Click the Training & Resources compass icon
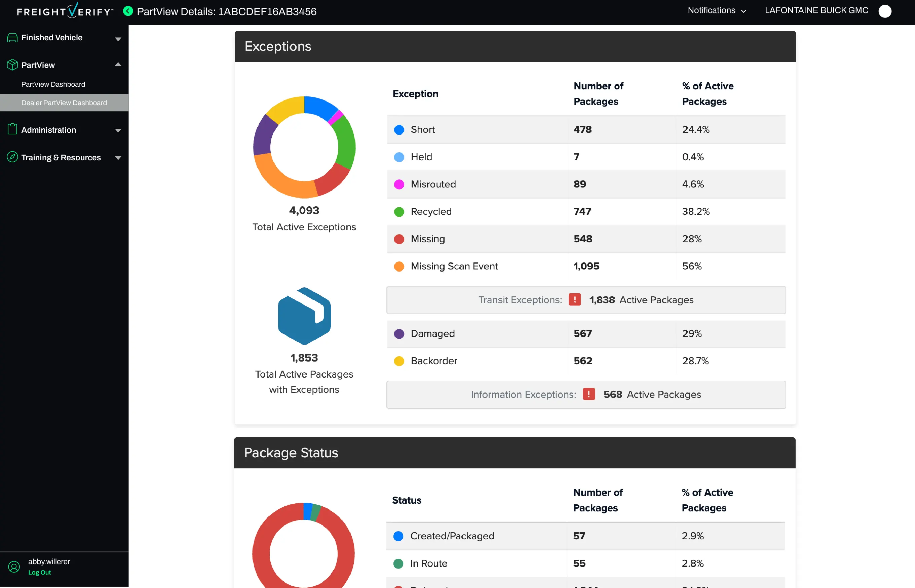915x588 pixels. click(x=12, y=157)
